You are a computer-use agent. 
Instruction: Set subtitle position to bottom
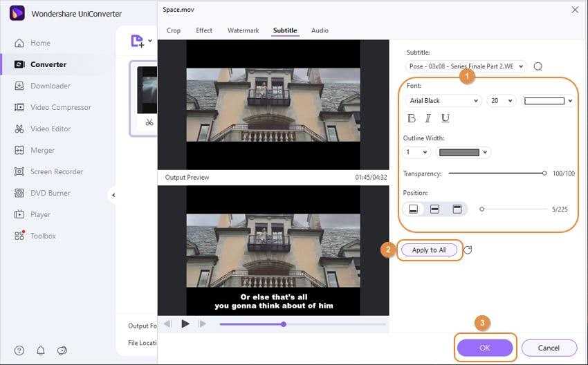[413, 209]
